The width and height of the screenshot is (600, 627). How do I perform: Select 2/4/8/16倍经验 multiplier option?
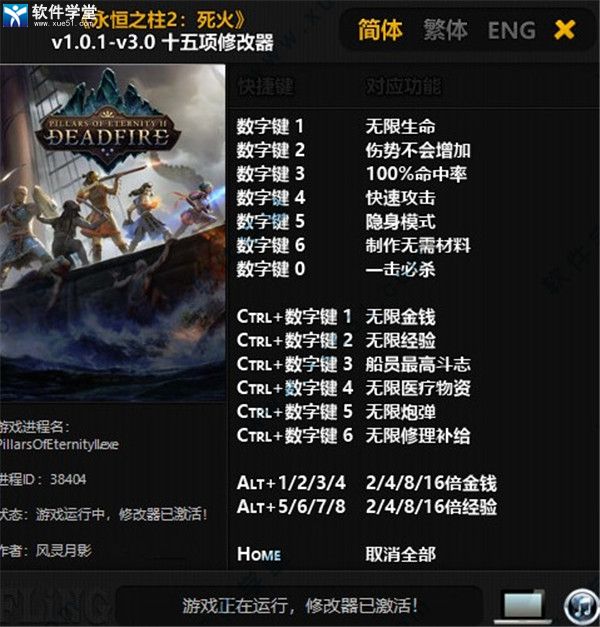431,507
